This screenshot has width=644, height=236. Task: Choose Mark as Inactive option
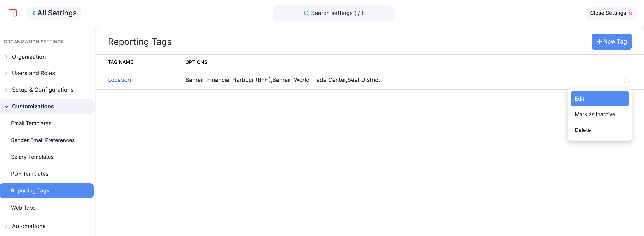(595, 114)
